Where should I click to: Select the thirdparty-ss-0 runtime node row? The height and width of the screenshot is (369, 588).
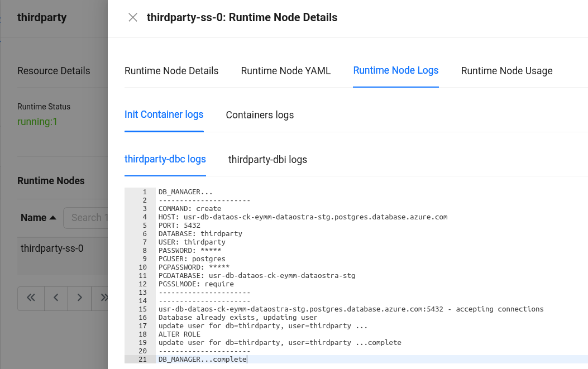tap(52, 248)
